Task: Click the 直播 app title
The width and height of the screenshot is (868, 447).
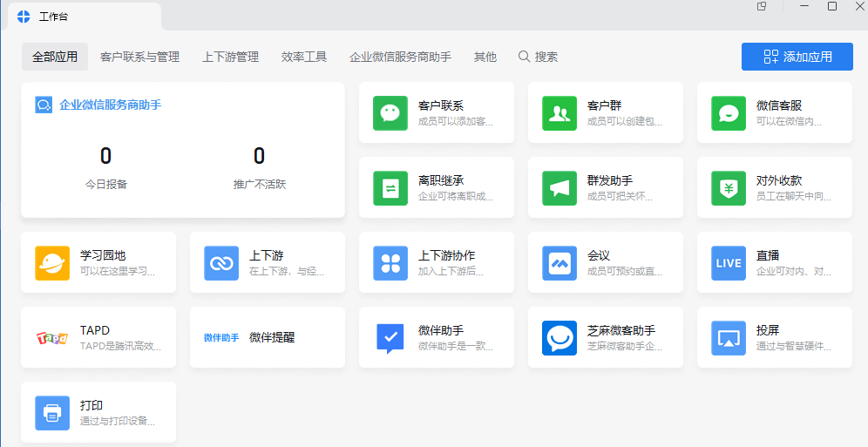Action: 768,255
